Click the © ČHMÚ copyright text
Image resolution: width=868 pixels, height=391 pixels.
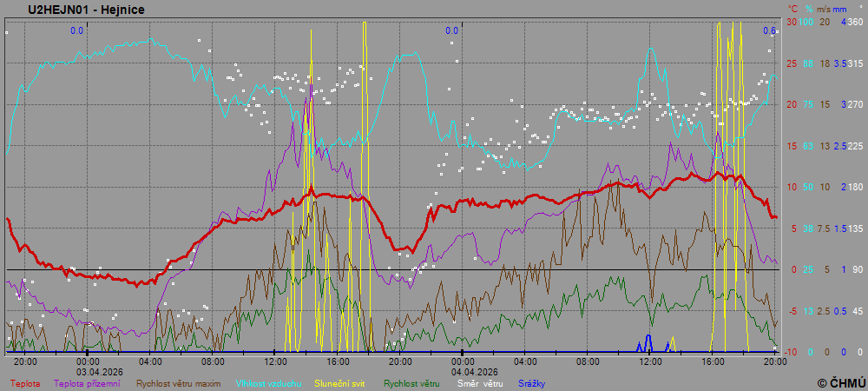841,382
